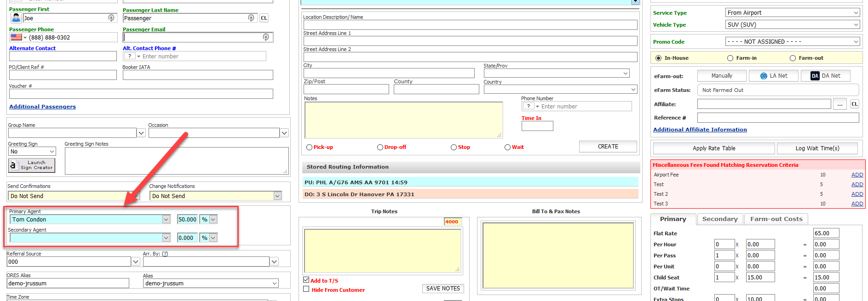Open the country flag selector for location Phone Number
This screenshot has height=301, width=868.
[x=531, y=106]
